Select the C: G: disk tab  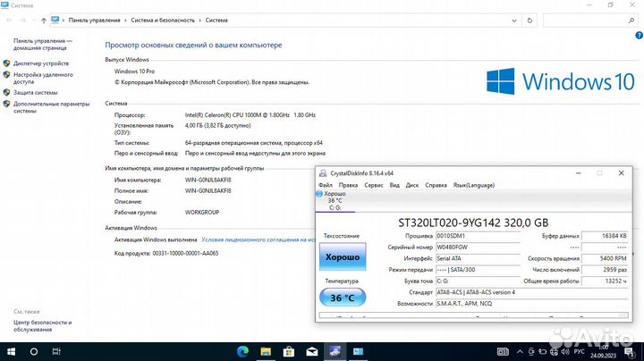coord(335,200)
